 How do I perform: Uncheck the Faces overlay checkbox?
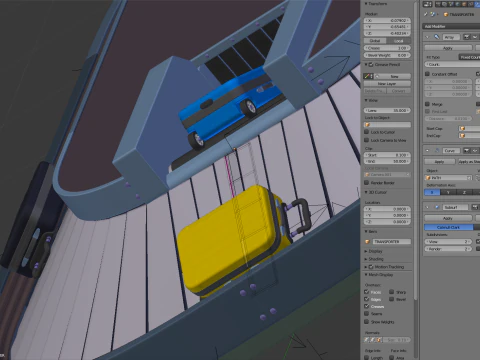[367, 292]
